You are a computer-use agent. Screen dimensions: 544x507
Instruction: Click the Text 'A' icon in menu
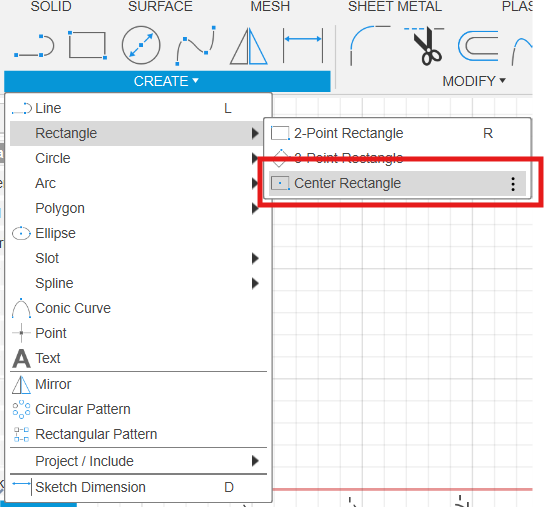point(21,358)
